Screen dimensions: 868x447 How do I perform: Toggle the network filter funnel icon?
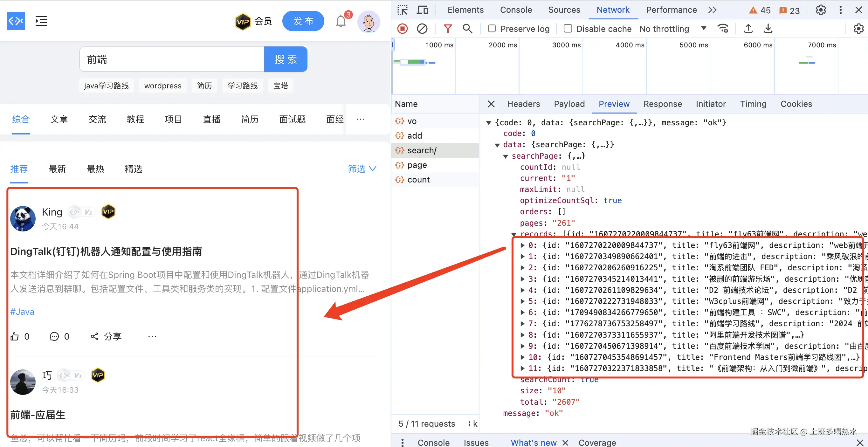click(447, 29)
